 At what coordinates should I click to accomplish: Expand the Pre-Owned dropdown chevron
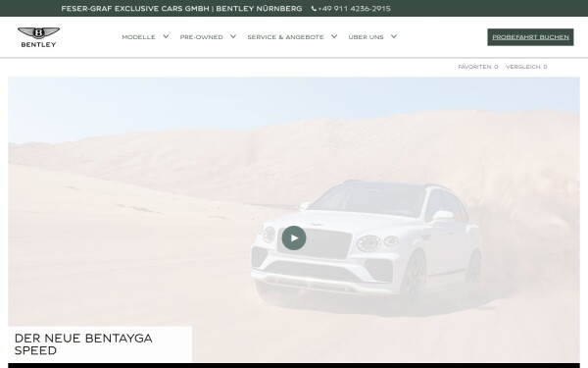[233, 36]
